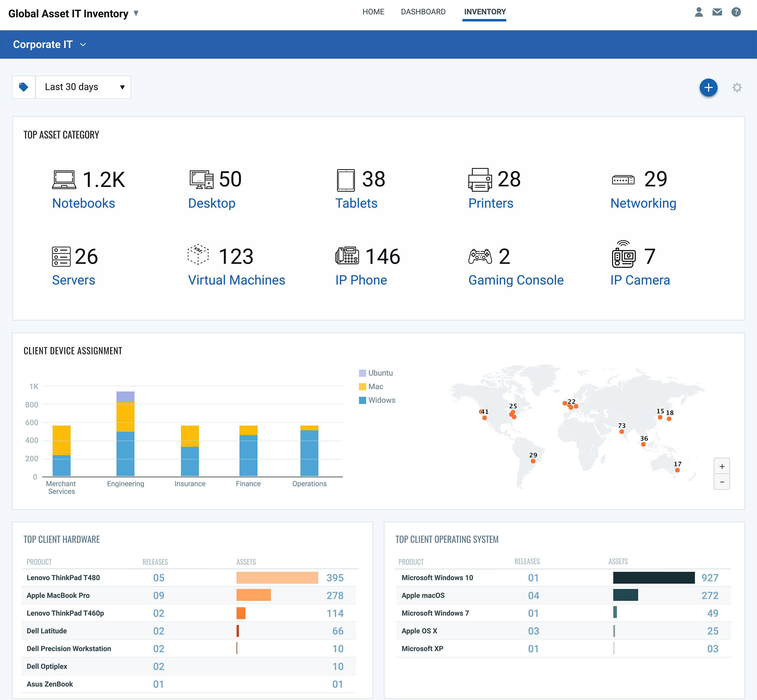
Task: Open the Notebooks category link
Action: click(x=83, y=203)
